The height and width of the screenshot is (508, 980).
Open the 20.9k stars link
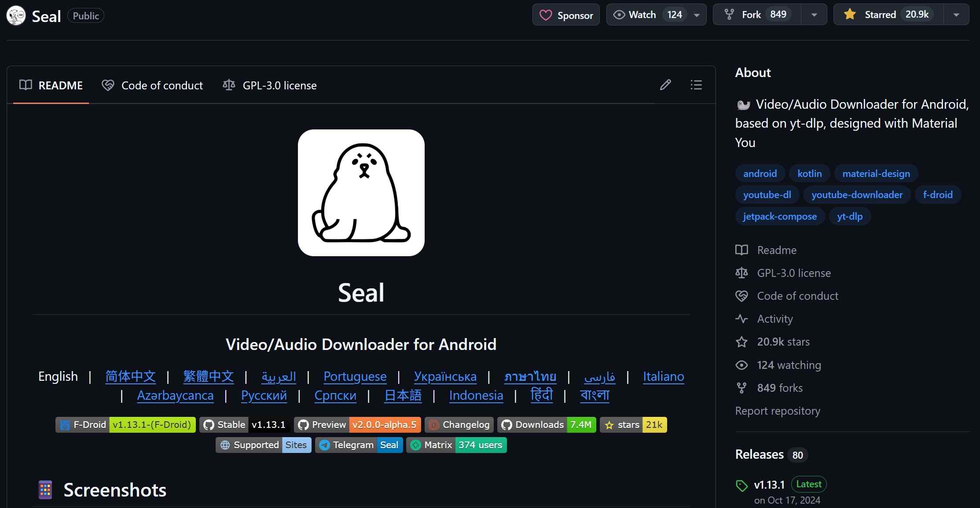[773, 342]
